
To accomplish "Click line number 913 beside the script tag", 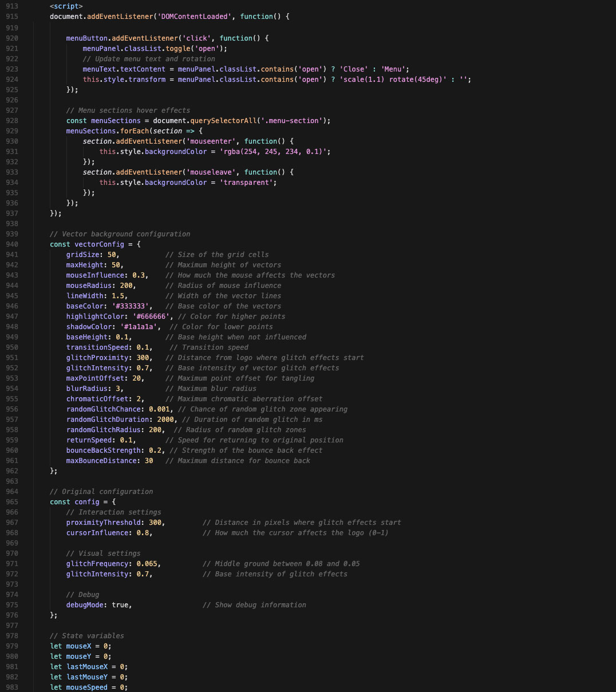I will tap(12, 6).
